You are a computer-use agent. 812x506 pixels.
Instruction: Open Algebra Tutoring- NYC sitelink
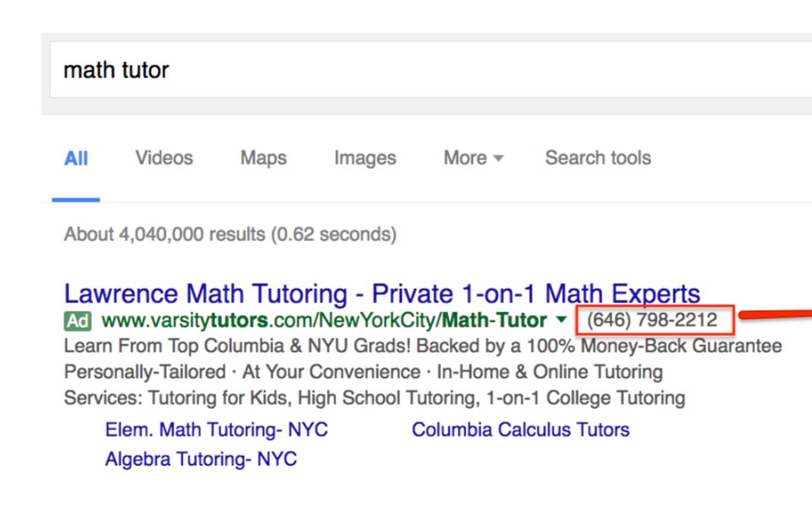tap(201, 459)
